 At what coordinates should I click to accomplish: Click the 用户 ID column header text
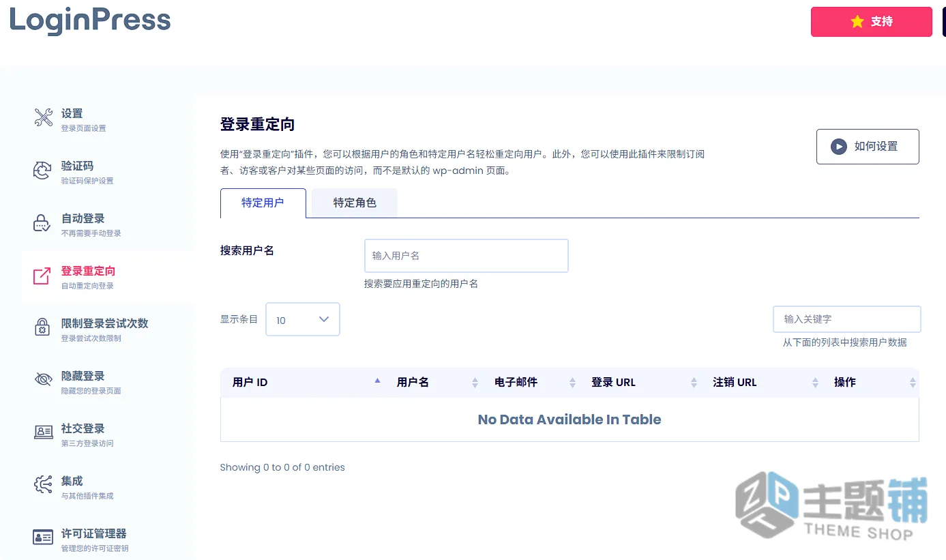250,383
